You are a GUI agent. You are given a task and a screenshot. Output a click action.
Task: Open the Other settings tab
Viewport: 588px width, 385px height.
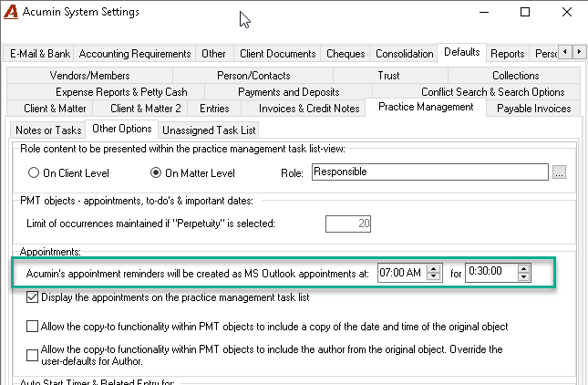213,54
